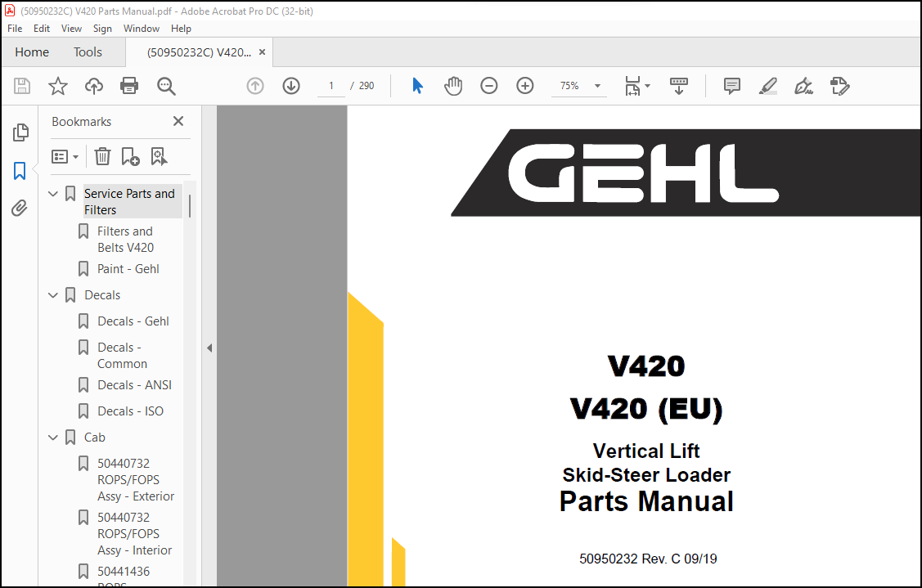Image resolution: width=922 pixels, height=588 pixels.
Task: Open the Window menu
Action: 141,29
